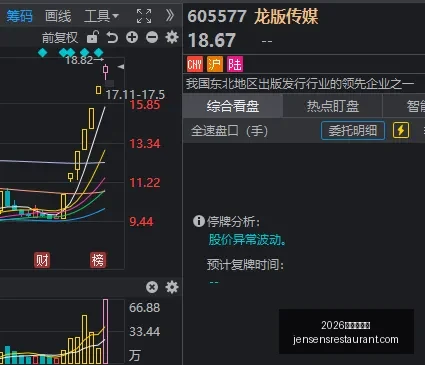Viewport: 425px width, 365px height.
Task: Click the current price 18.67
Action: (212, 40)
